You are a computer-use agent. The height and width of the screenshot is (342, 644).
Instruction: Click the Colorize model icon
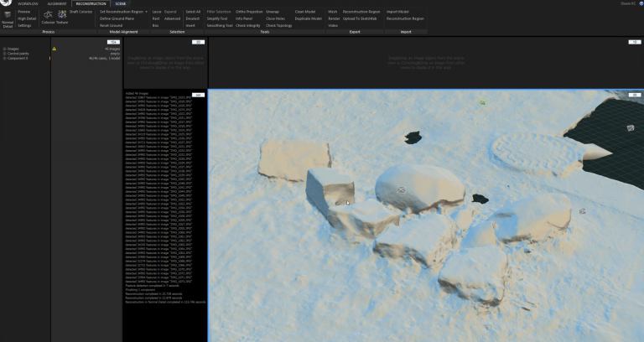(47, 15)
